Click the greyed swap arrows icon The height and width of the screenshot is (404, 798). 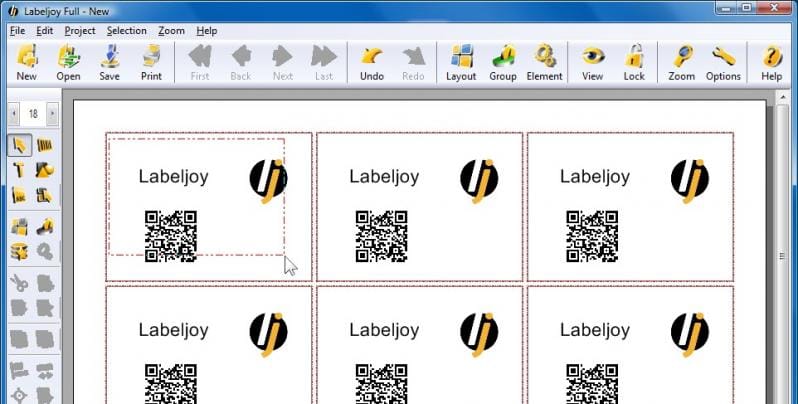(45, 370)
